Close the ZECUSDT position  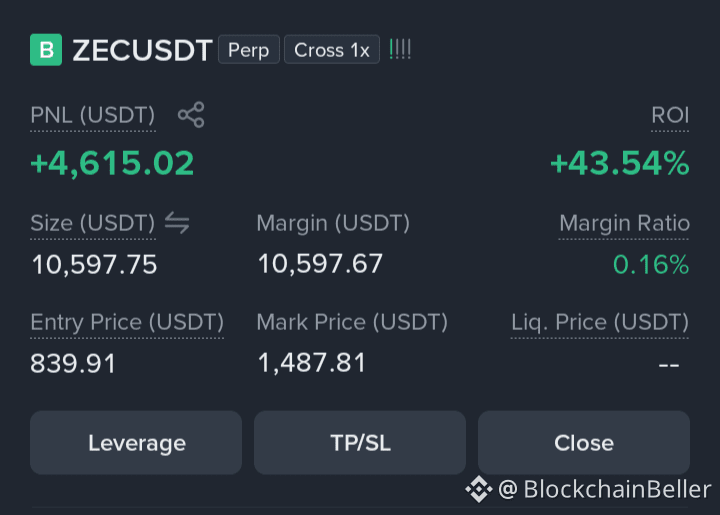coord(584,442)
